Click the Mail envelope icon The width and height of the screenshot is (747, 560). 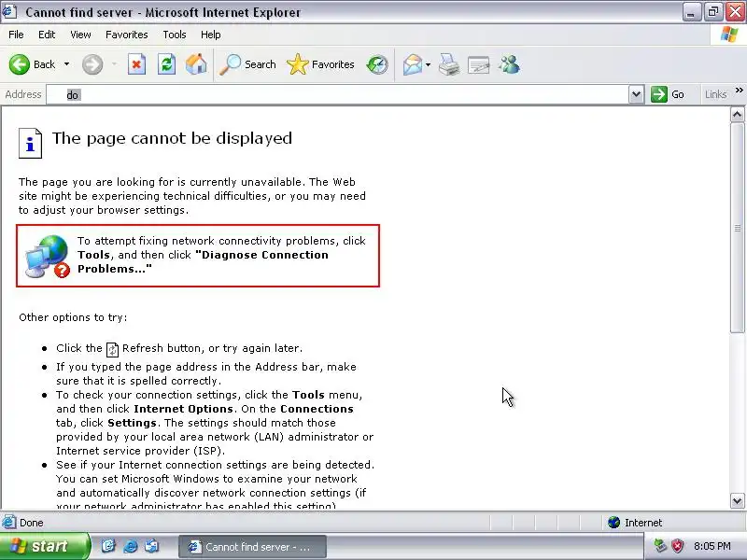click(x=413, y=64)
